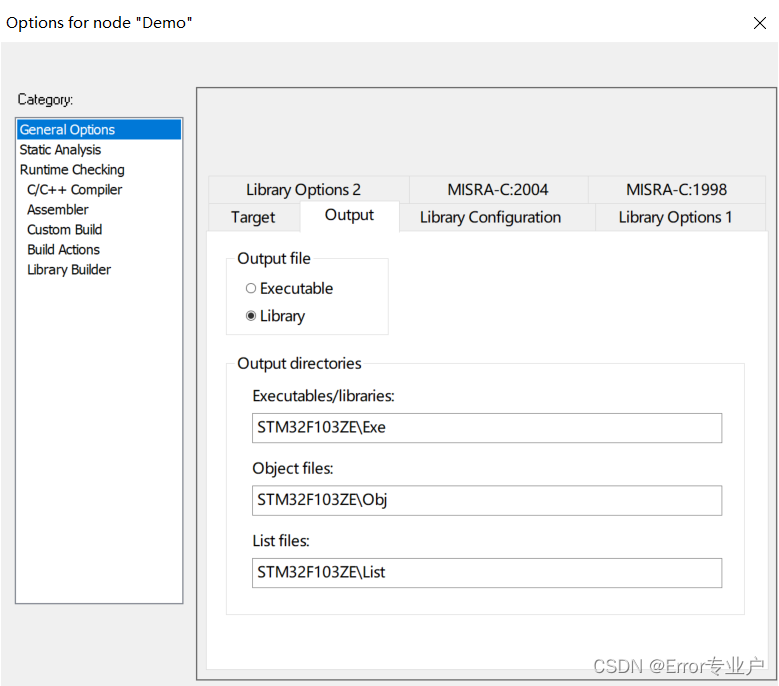Viewport: 779px width, 686px height.
Task: Click the Object files directory field
Action: [x=487, y=500]
